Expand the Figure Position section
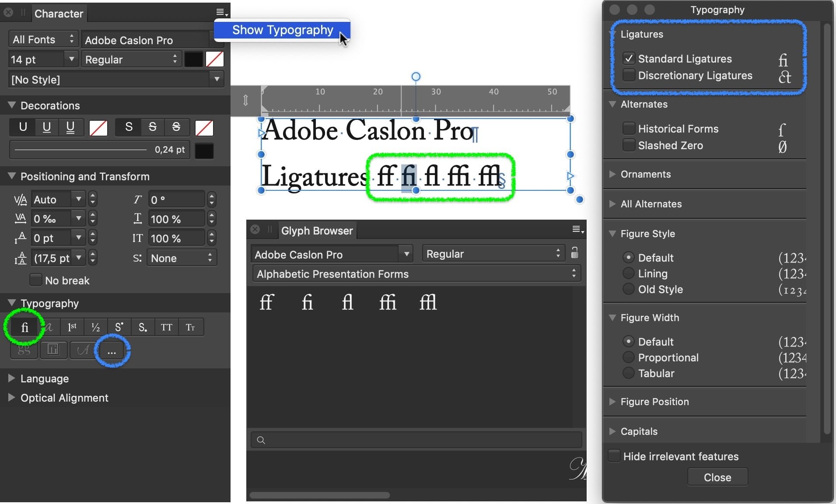This screenshot has width=836, height=504. click(612, 402)
